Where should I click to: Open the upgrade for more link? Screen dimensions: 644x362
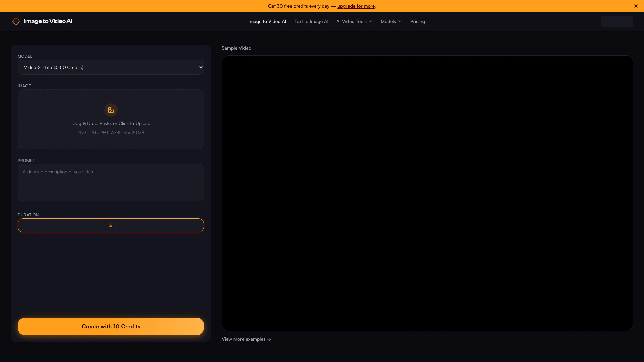click(x=356, y=6)
